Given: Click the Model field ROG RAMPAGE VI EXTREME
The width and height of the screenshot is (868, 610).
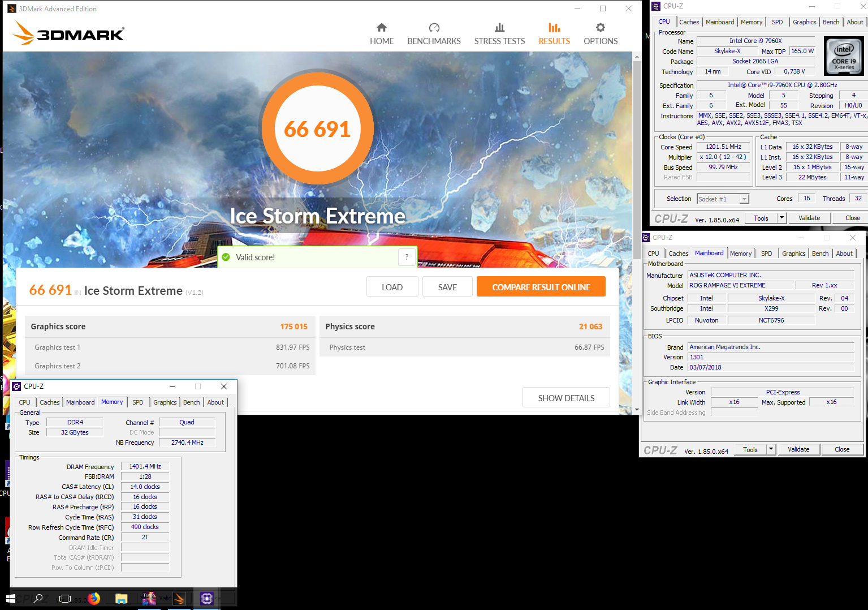Looking at the screenshot, I should (x=740, y=285).
